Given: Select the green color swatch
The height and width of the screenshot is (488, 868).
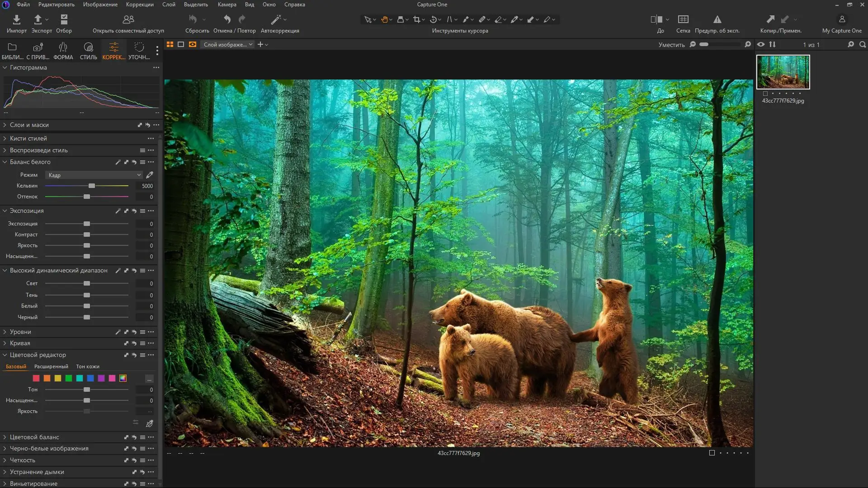Looking at the screenshot, I should coord(69,378).
